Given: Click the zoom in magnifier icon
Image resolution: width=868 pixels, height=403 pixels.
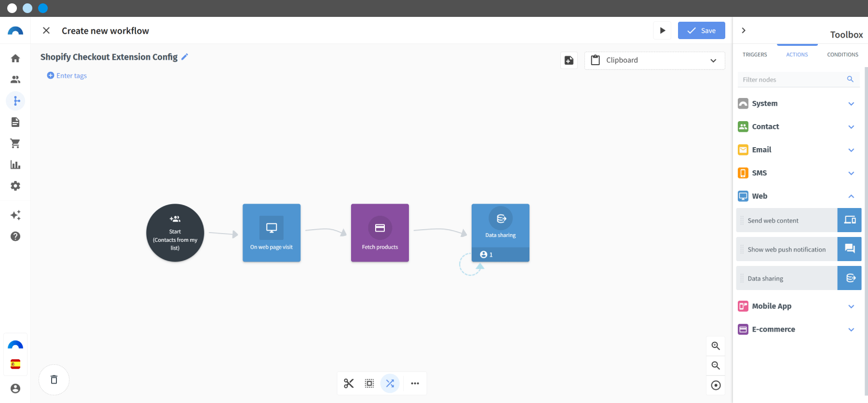Looking at the screenshot, I should coord(716,346).
